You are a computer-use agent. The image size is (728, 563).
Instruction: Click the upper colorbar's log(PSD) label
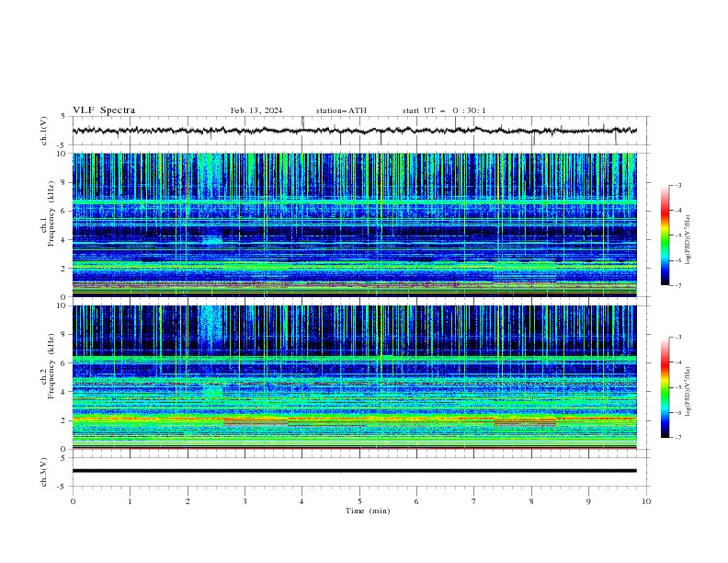coord(688,240)
